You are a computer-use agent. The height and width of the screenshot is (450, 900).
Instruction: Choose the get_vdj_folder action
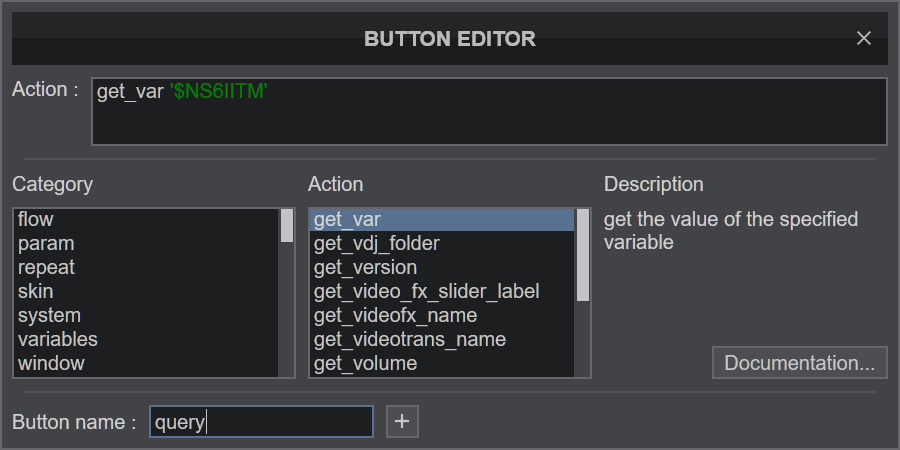tap(442, 243)
